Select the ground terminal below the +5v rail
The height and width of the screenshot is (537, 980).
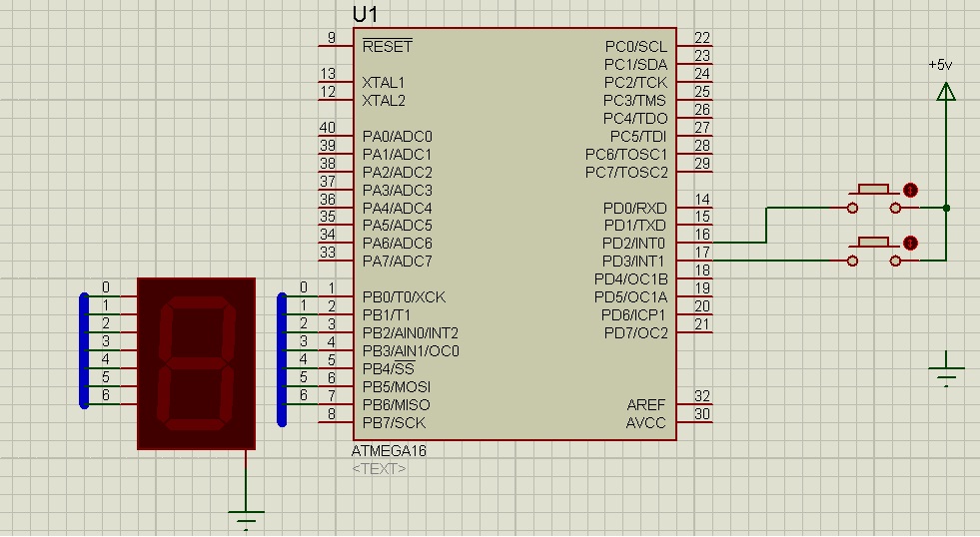[x=946, y=369]
